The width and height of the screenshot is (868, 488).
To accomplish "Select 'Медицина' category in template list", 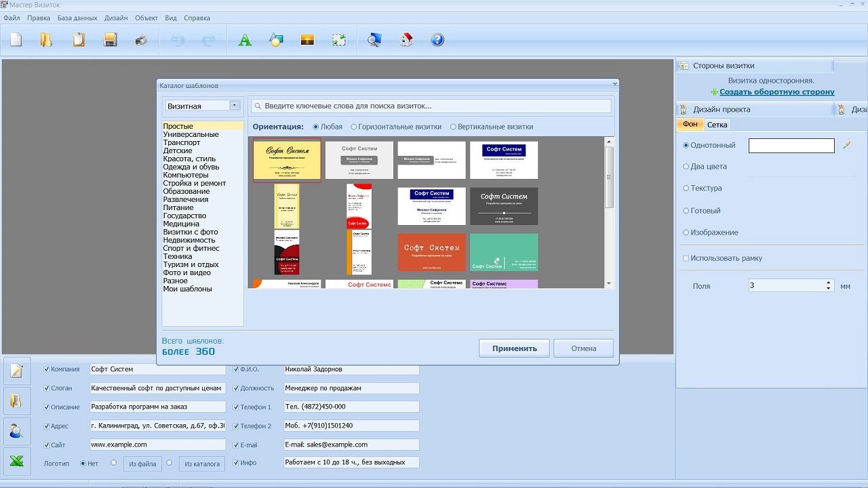I will pos(181,224).
